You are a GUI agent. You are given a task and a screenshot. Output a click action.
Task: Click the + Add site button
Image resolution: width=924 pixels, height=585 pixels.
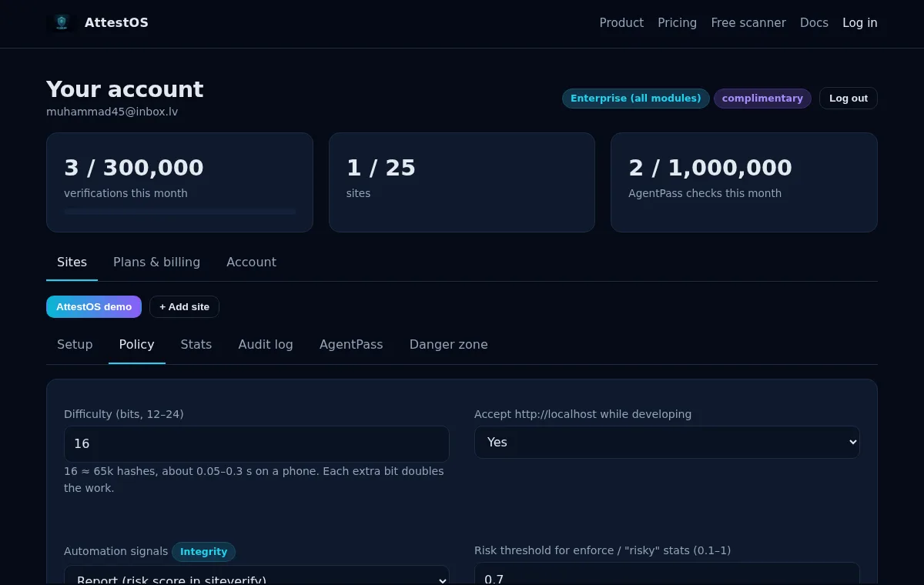184,307
